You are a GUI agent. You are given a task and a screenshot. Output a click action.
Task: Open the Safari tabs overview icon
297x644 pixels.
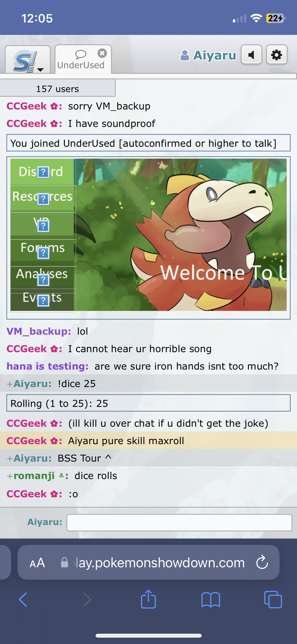(x=273, y=599)
